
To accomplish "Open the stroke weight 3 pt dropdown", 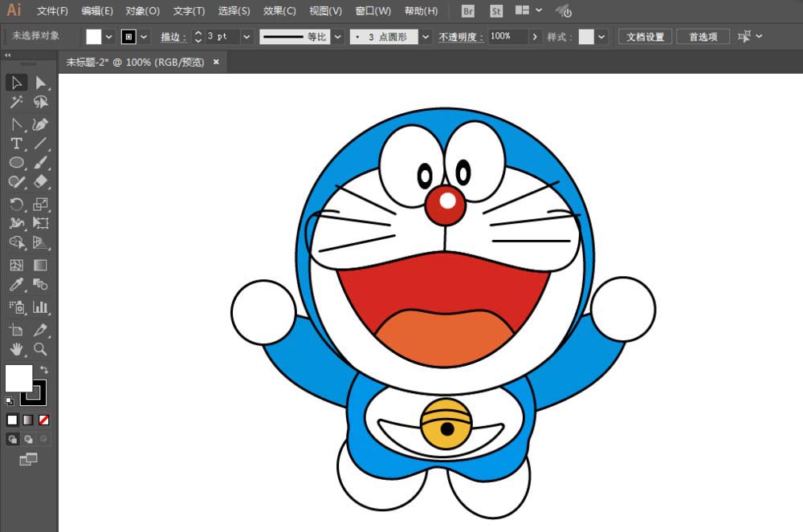I will (x=247, y=37).
